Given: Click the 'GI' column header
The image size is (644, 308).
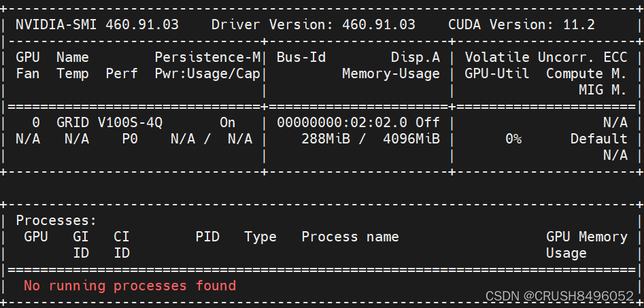Looking at the screenshot, I should (x=81, y=237).
